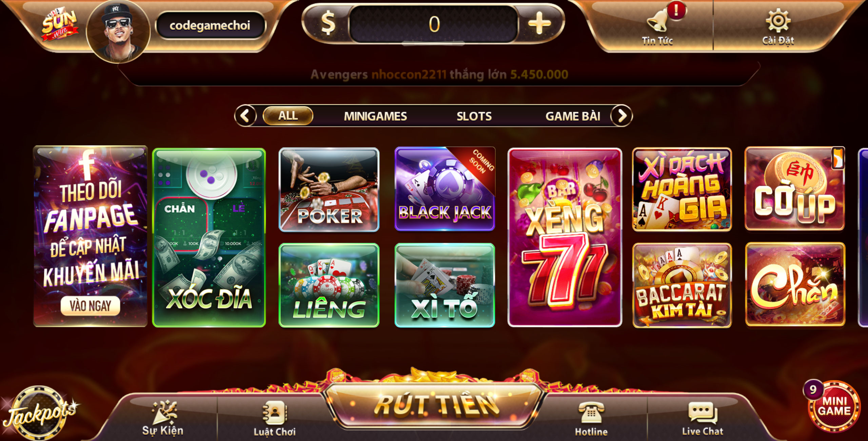868x441 pixels.
Task: Open the Tin Tức bell notifications
Action: click(658, 27)
